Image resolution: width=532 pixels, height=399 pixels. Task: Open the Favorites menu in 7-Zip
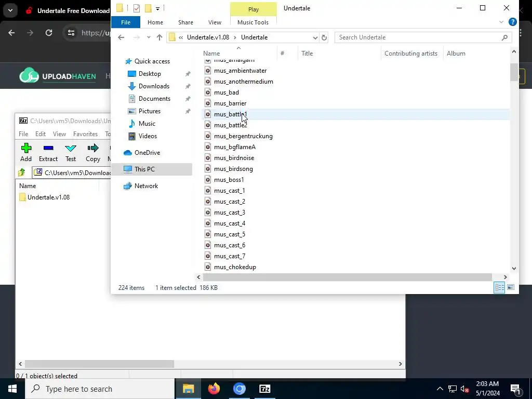click(x=86, y=134)
